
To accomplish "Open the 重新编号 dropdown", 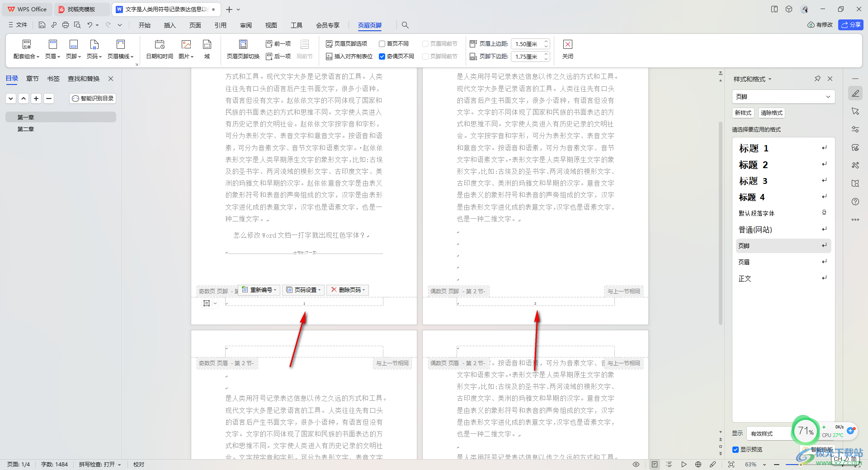I will pyautogui.click(x=259, y=290).
